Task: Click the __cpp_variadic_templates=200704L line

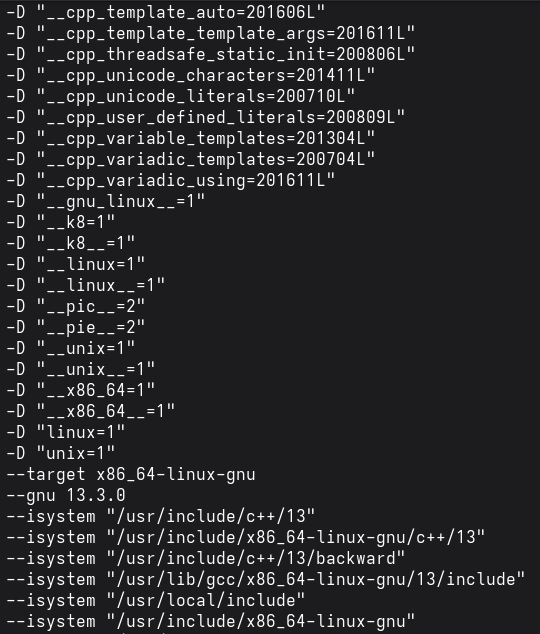Action: tap(191, 160)
